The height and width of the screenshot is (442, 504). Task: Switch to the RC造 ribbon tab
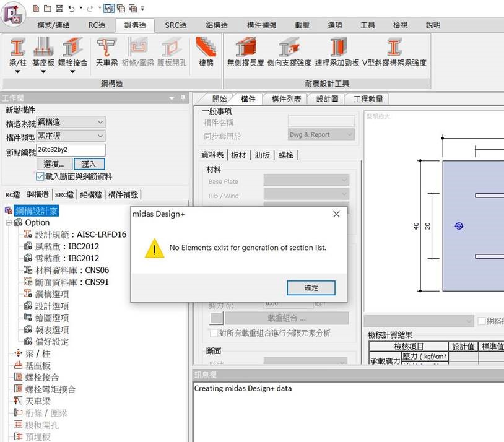pos(97,25)
